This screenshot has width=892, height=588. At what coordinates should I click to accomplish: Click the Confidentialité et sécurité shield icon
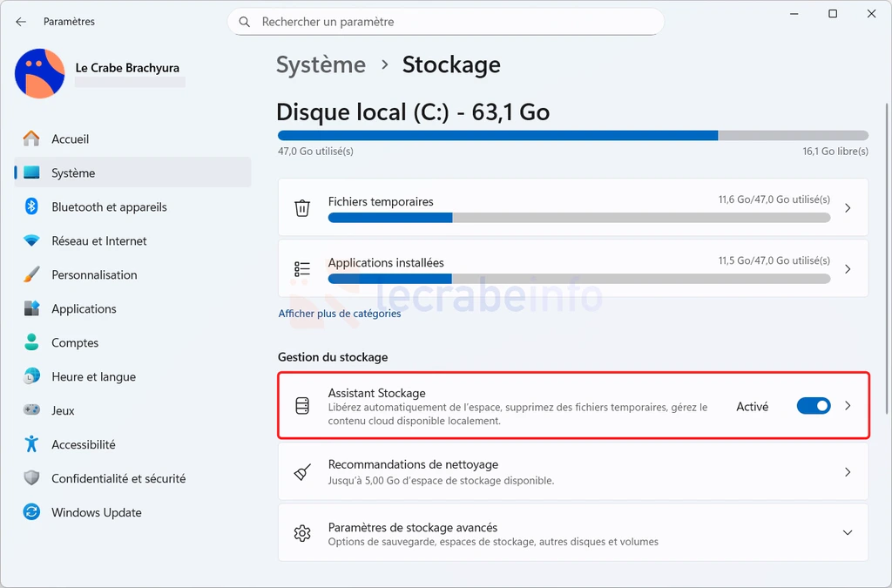click(x=32, y=478)
